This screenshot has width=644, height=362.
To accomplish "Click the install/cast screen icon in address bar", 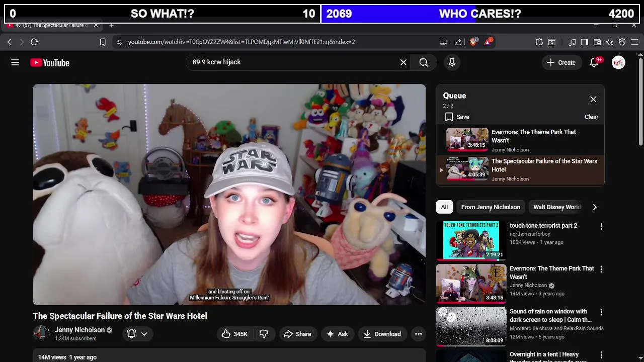I will coord(443,42).
